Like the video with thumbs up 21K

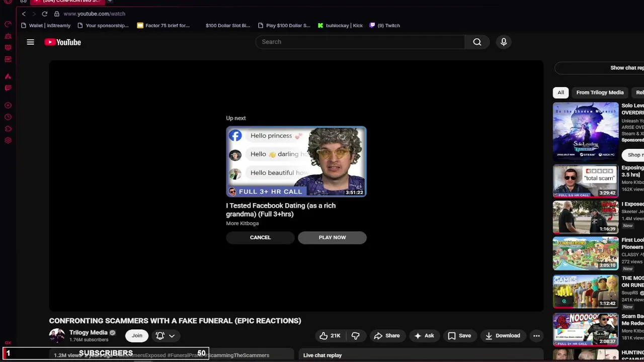(330, 336)
